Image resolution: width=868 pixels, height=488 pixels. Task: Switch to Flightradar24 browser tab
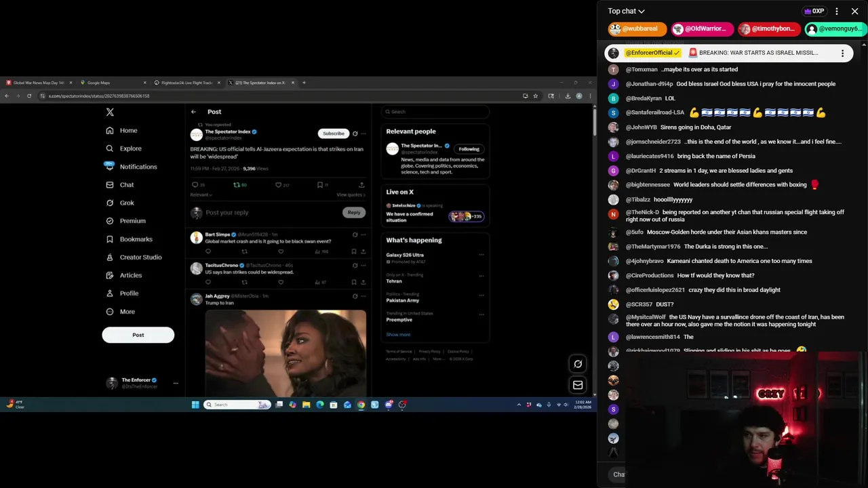coord(186,83)
